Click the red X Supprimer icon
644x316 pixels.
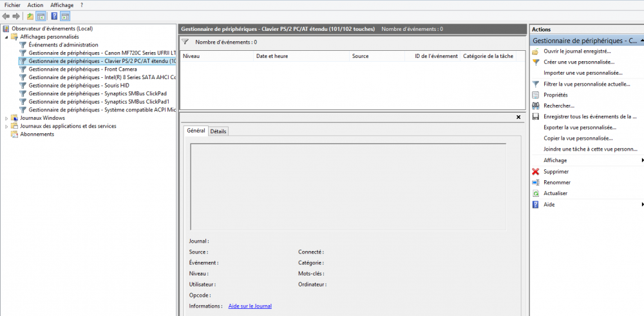click(536, 172)
